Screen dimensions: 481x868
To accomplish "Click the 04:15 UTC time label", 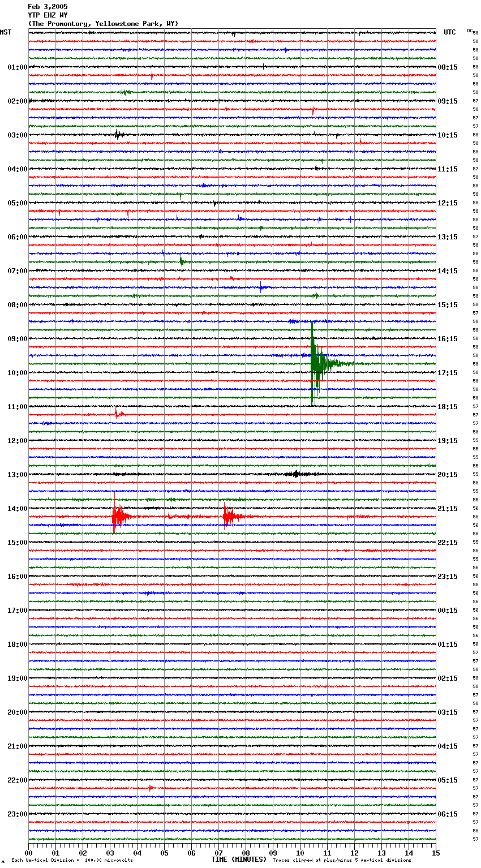I will (448, 746).
